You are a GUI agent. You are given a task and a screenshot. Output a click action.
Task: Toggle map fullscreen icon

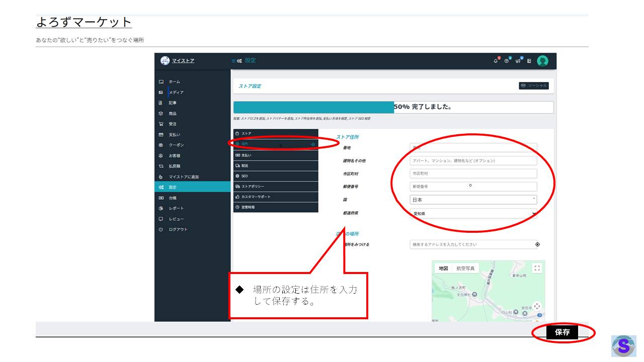(537, 268)
